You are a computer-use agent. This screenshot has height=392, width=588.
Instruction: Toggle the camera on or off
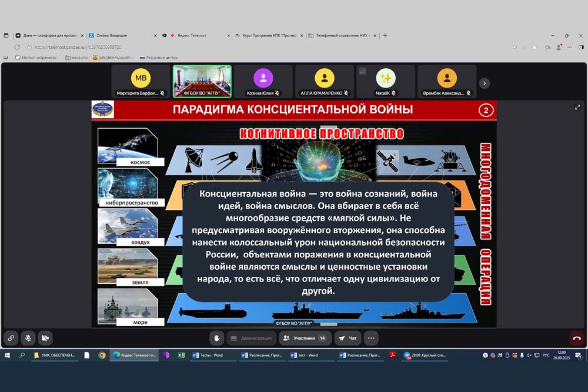pyautogui.click(x=45, y=338)
